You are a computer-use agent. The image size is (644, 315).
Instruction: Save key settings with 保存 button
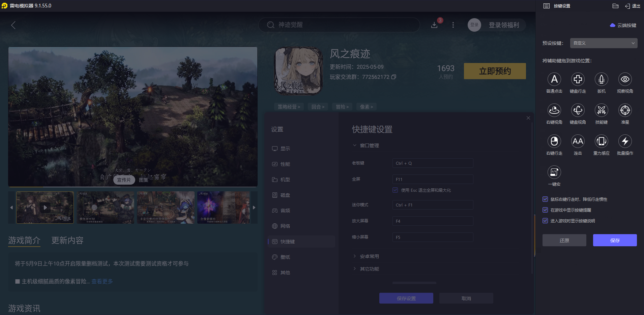(x=615, y=240)
